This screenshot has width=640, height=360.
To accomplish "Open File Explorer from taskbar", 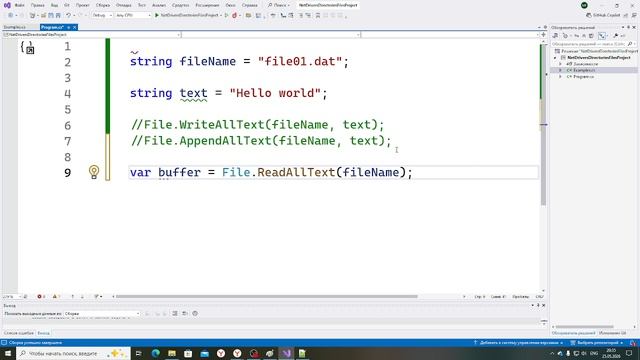I will coord(172,353).
